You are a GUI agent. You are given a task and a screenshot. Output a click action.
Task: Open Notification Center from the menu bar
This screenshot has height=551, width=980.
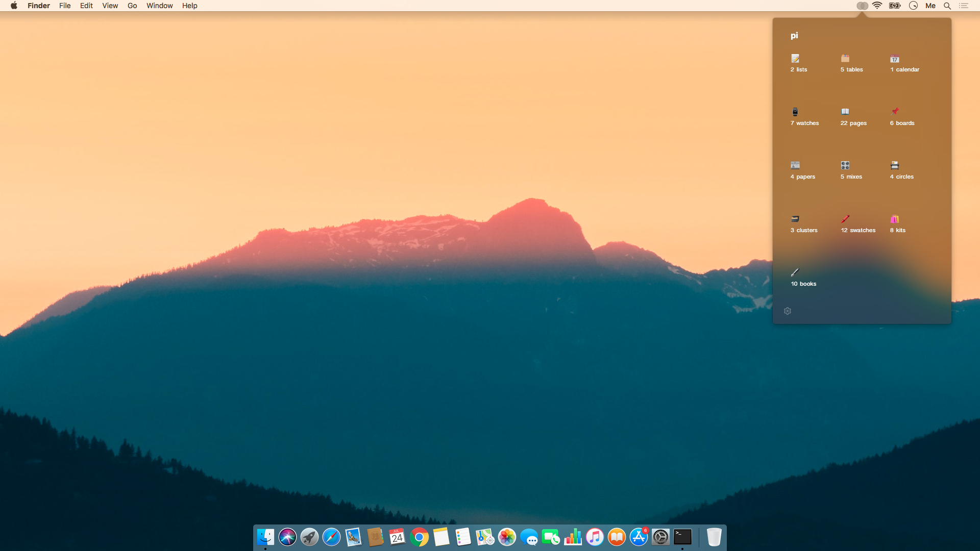point(964,6)
